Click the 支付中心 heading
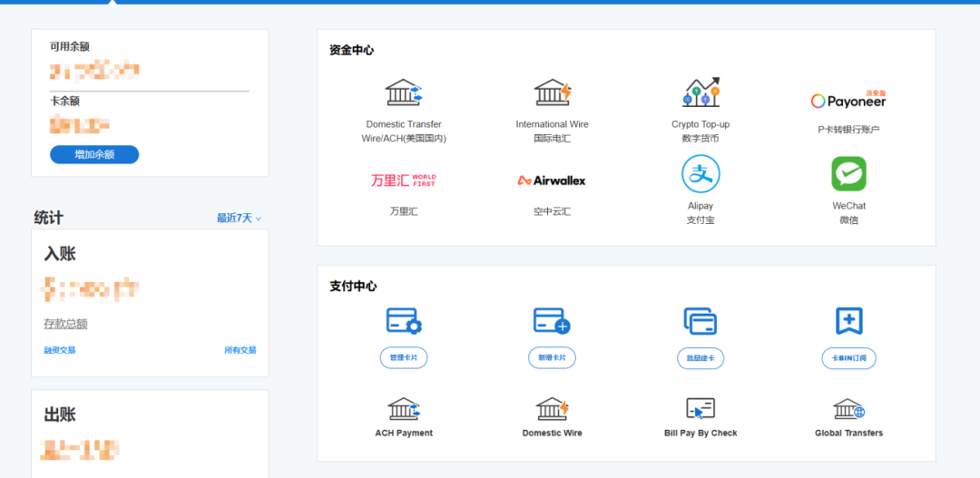Viewport: 980px width, 478px height. (353, 287)
